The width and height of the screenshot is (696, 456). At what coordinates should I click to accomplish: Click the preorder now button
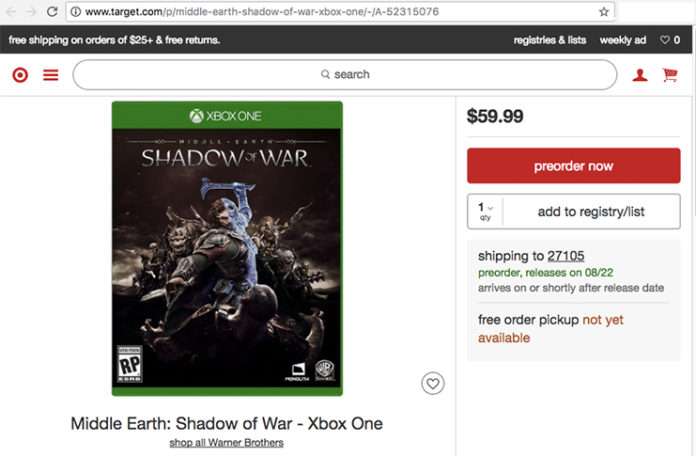573,166
